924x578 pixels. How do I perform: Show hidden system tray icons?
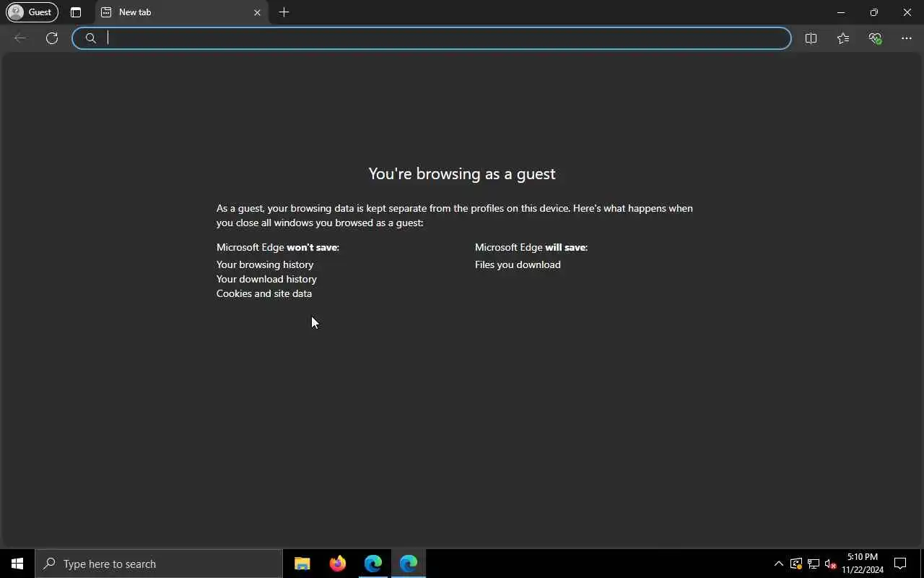[778, 564]
